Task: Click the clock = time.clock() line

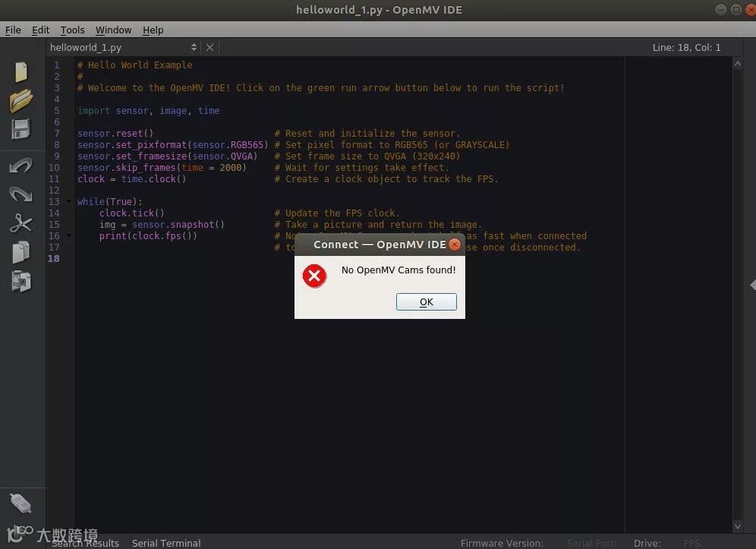Action: (x=131, y=179)
